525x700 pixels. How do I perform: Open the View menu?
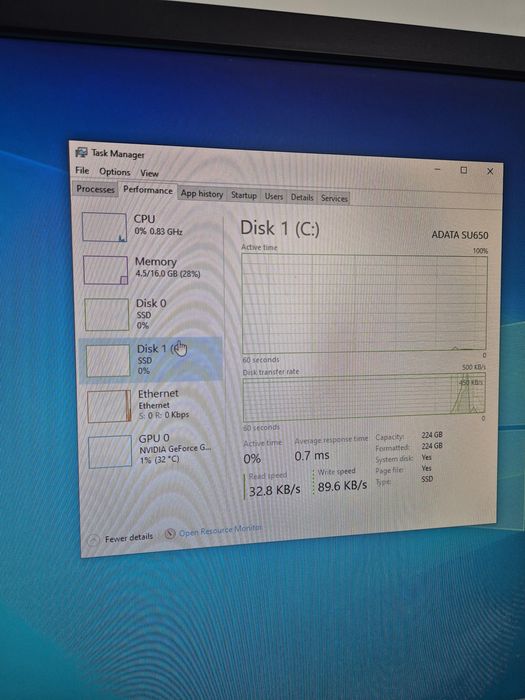pos(149,173)
